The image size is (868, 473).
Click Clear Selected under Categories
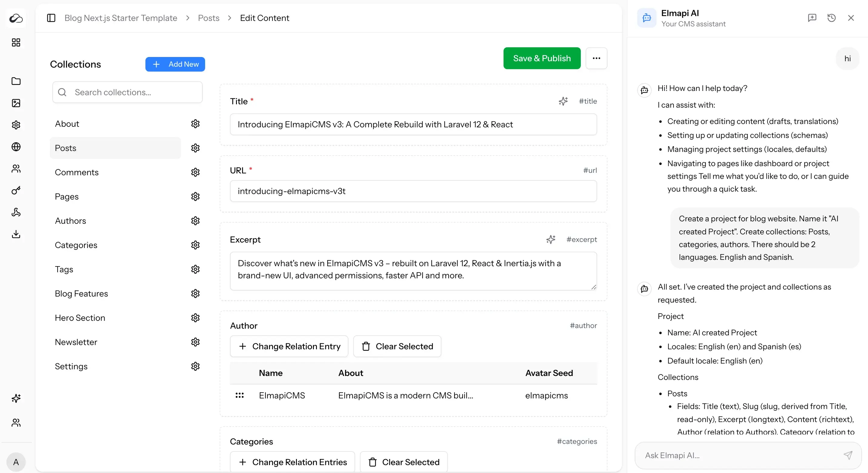click(404, 462)
